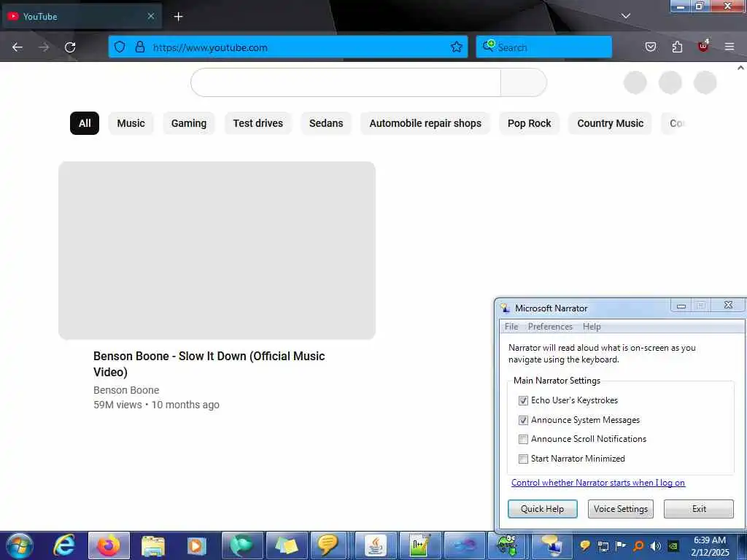Open the taskbar clock showing 6:39 AM
This screenshot has height=560, width=747.
[x=711, y=546]
